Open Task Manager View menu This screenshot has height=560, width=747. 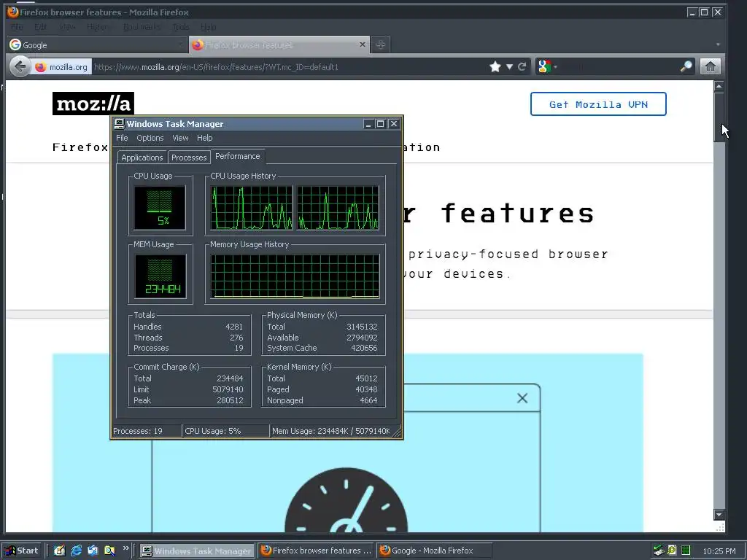180,138
